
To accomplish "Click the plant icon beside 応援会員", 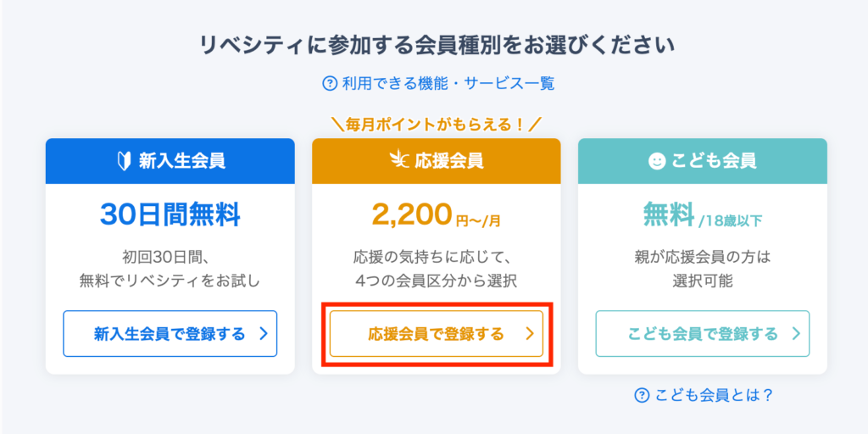I will pyautogui.click(x=399, y=161).
